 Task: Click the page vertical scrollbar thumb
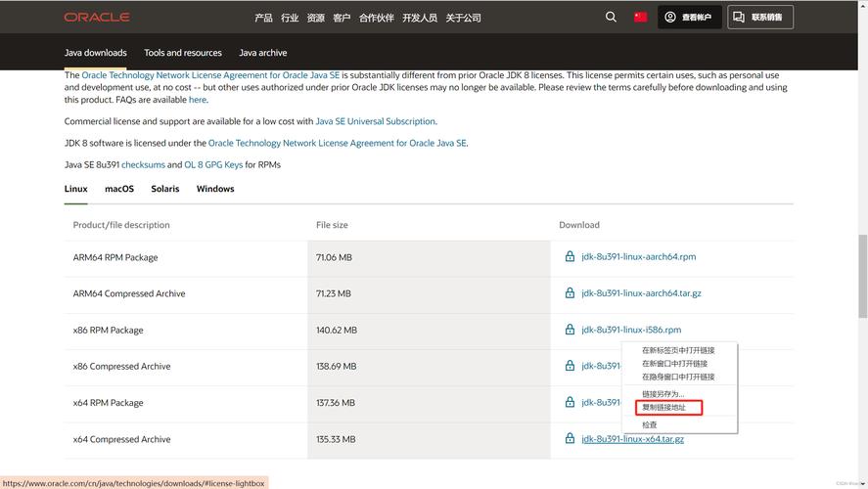pos(862,277)
